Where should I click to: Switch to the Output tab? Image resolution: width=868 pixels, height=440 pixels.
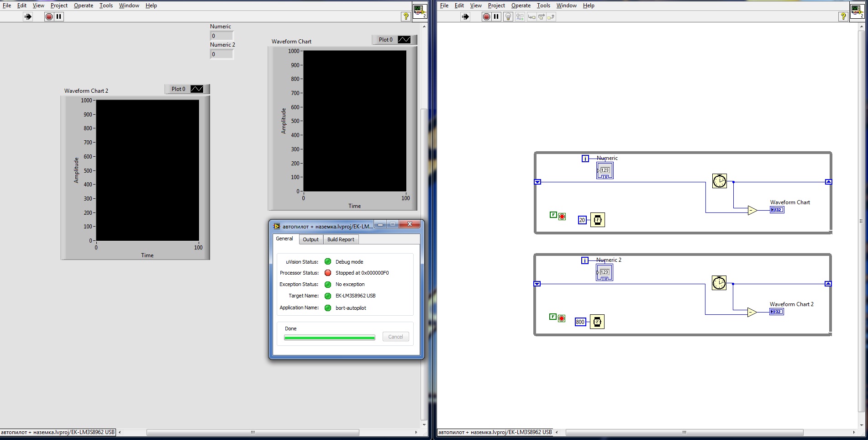(x=311, y=239)
